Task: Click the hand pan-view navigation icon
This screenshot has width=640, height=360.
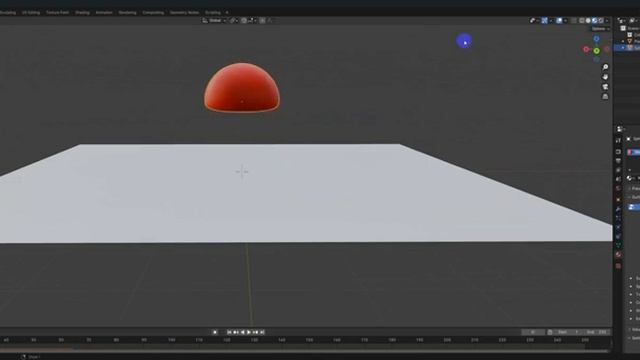Action: 605,77
